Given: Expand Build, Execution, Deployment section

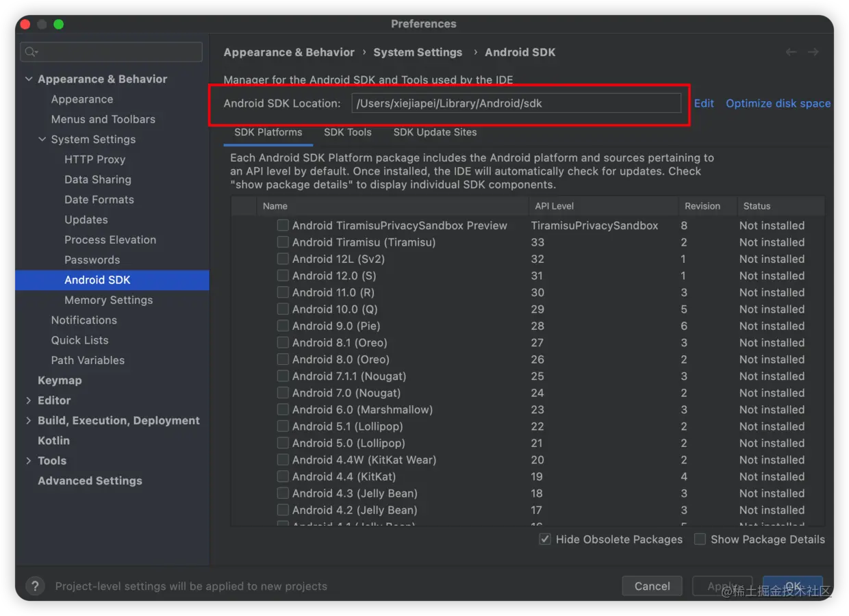Looking at the screenshot, I should pyautogui.click(x=29, y=420).
